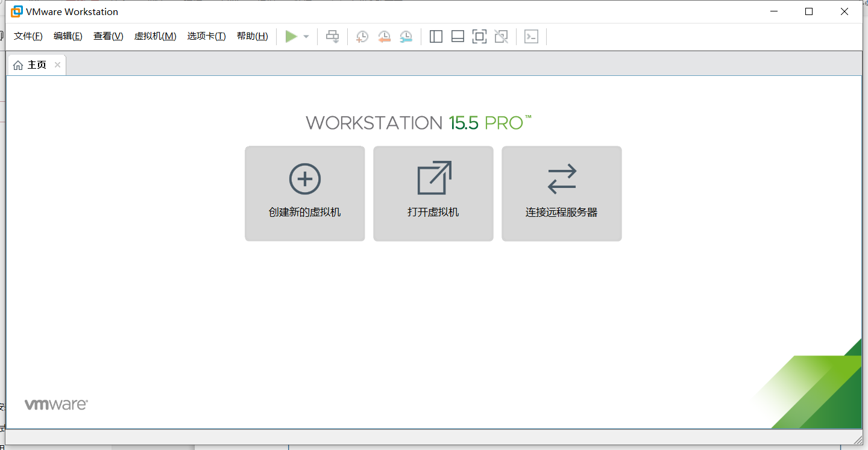Open the 编辑(E) menu
The image size is (868, 450).
coord(68,36)
